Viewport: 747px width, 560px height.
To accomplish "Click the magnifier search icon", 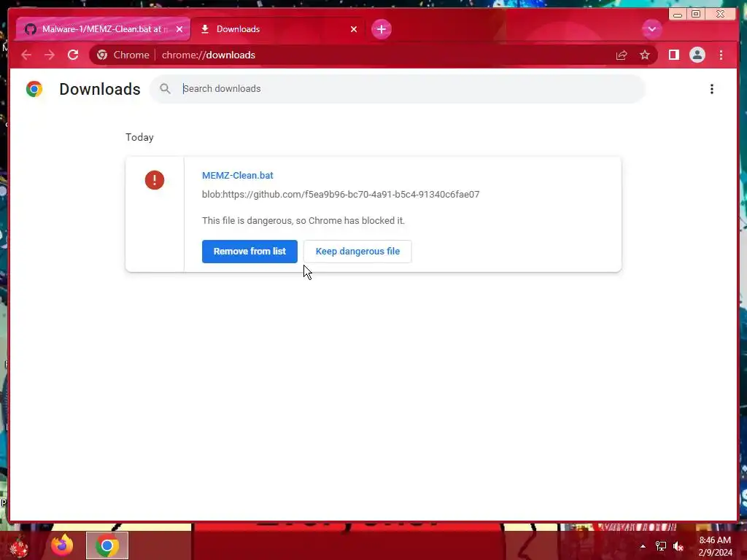I will pos(165,88).
